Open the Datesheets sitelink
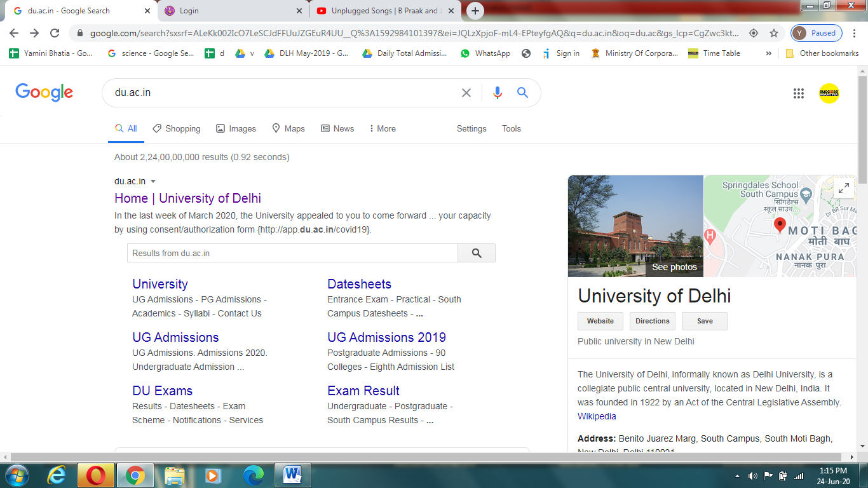This screenshot has height=488, width=868. [x=359, y=284]
